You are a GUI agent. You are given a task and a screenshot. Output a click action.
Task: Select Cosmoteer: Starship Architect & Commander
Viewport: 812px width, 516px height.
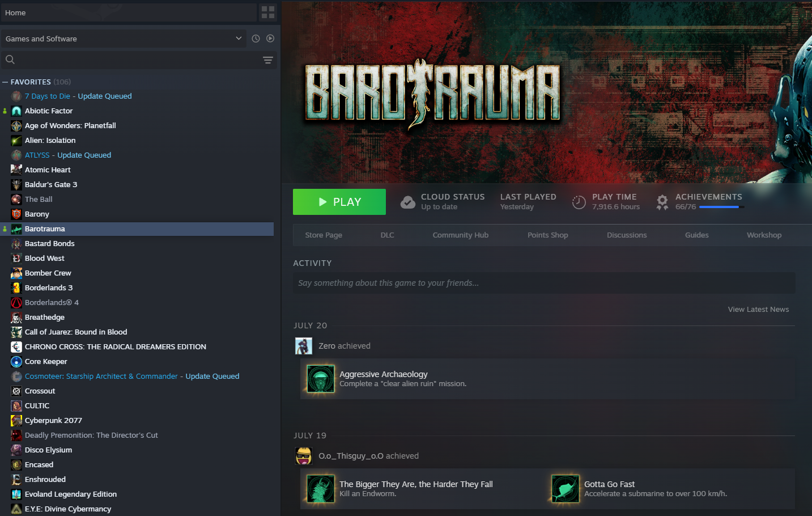coord(101,377)
